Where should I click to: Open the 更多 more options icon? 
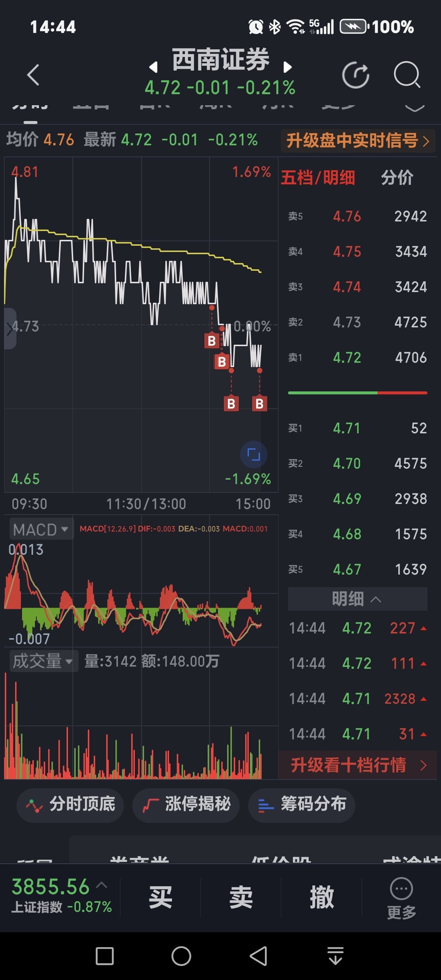click(x=401, y=898)
